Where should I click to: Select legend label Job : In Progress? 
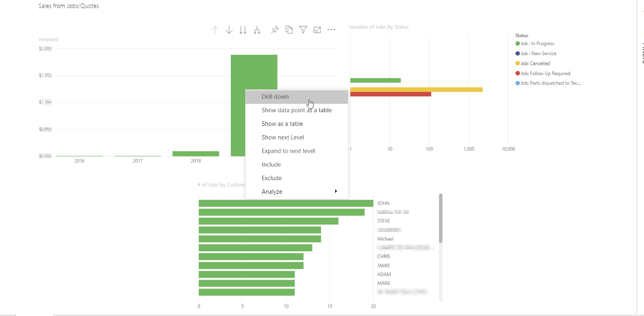click(x=537, y=43)
